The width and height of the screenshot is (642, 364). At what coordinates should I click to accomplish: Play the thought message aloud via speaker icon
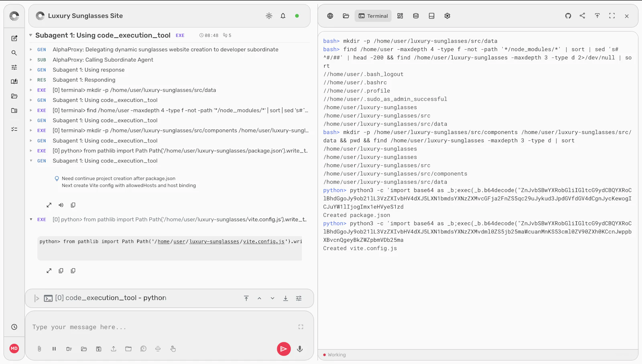click(x=61, y=205)
